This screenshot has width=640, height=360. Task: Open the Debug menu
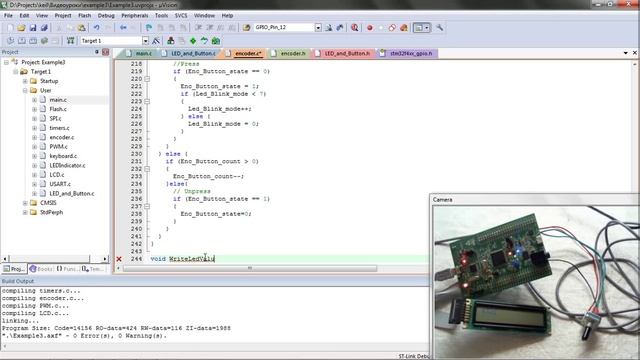pyautogui.click(x=106, y=16)
